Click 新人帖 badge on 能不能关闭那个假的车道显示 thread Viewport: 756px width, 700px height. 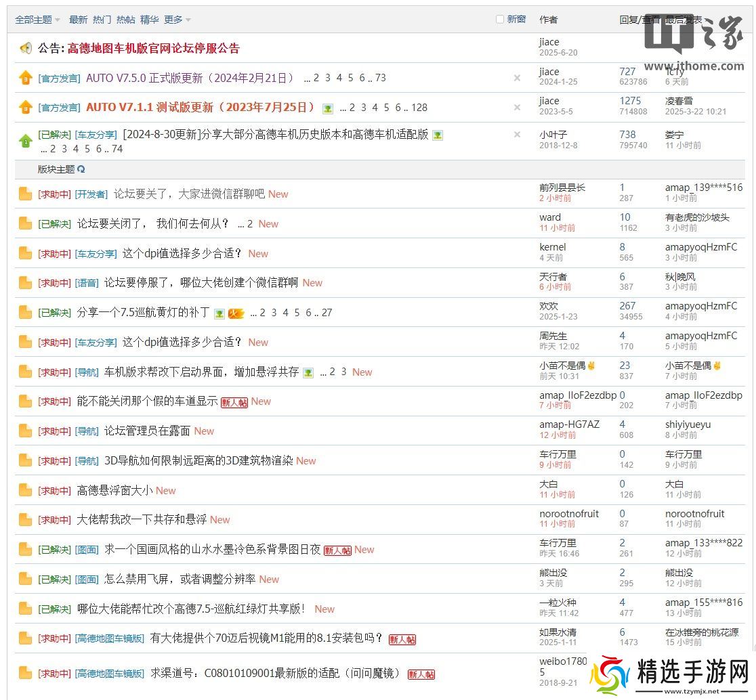click(x=234, y=402)
